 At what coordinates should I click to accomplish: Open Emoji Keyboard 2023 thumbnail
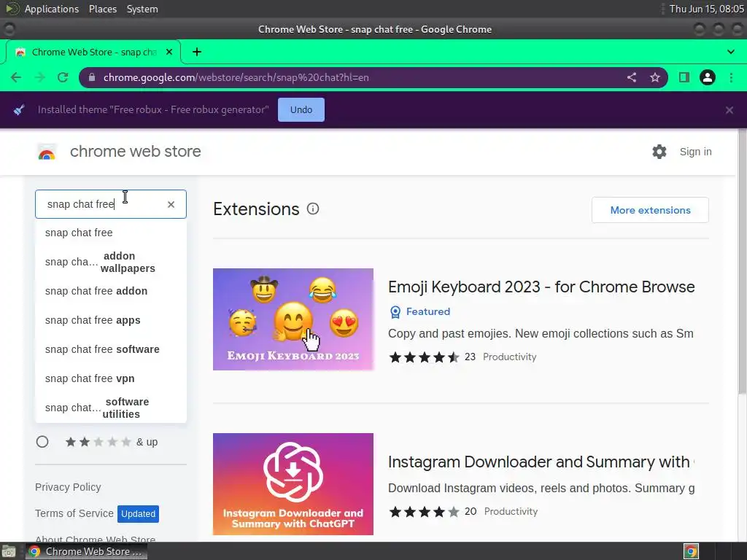[293, 319]
